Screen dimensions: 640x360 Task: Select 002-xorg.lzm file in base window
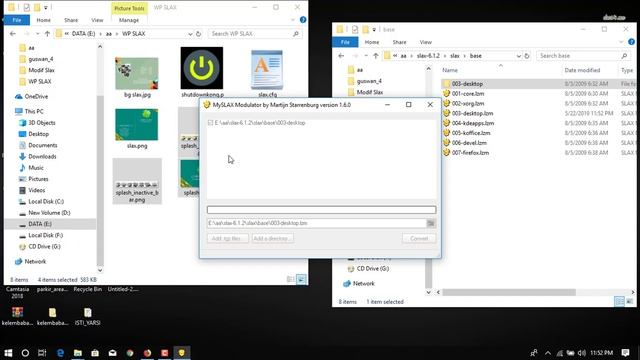tap(468, 104)
